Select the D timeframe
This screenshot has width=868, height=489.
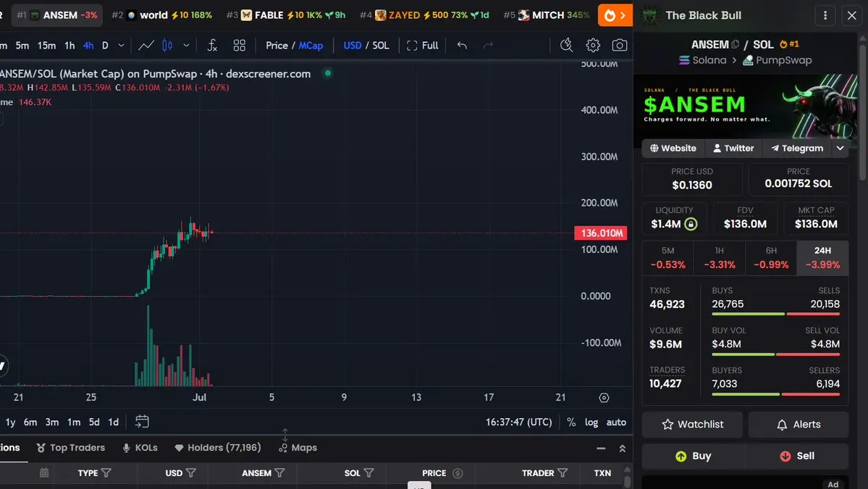(x=105, y=46)
